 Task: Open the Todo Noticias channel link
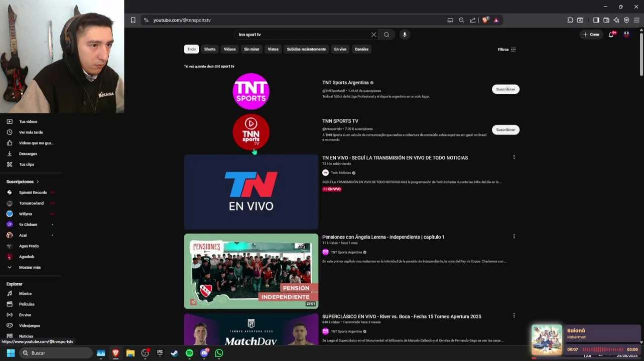pos(341,173)
